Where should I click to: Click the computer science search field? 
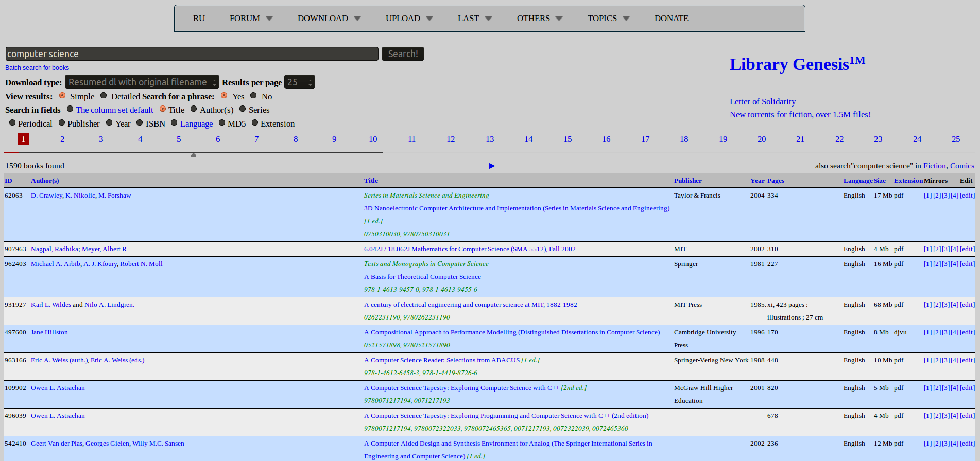pos(192,54)
